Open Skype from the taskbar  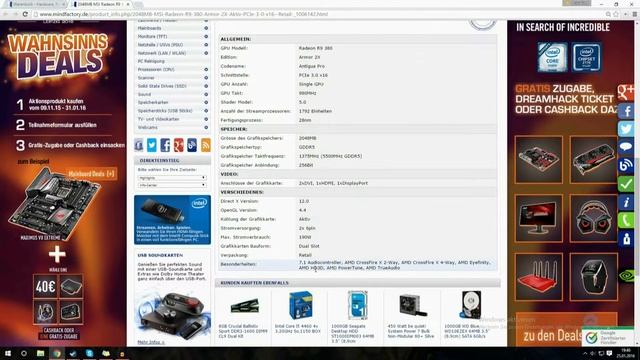[89, 353]
